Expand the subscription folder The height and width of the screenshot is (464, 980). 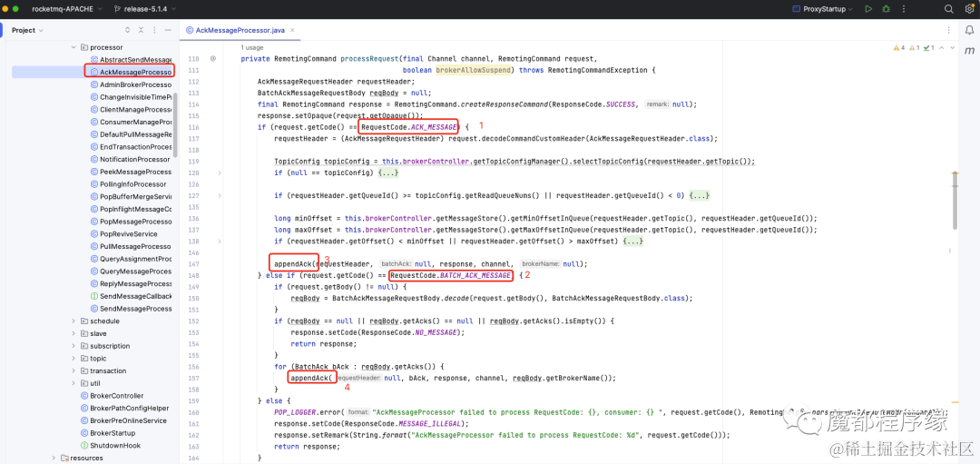pyautogui.click(x=73, y=346)
